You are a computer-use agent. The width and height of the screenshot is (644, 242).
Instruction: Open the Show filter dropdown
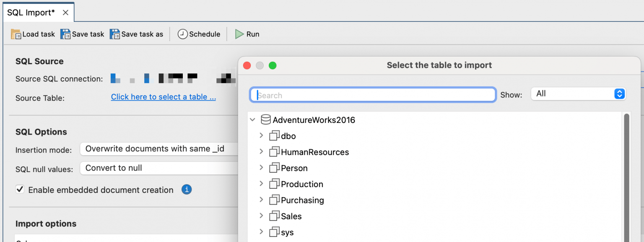[578, 94]
